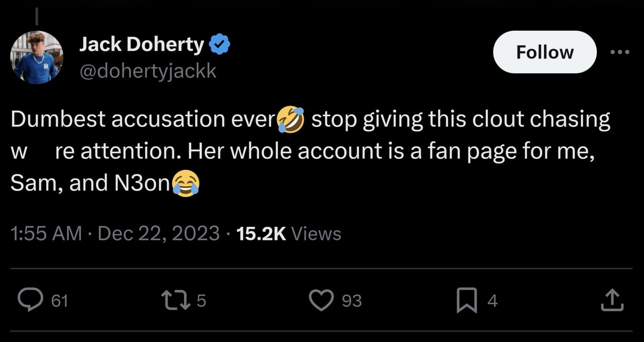The image size is (644, 342).
Task: Like the tweet with the heart icon
Action: point(323,300)
